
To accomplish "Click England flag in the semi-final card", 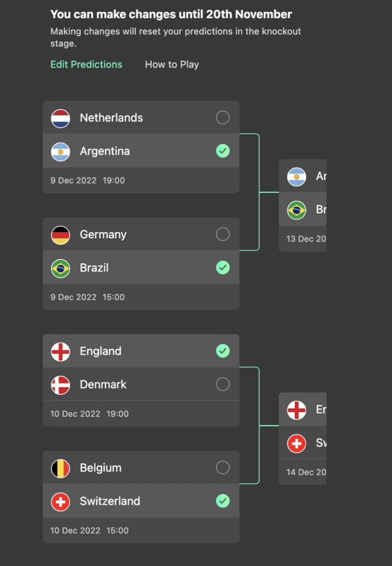I will [296, 410].
